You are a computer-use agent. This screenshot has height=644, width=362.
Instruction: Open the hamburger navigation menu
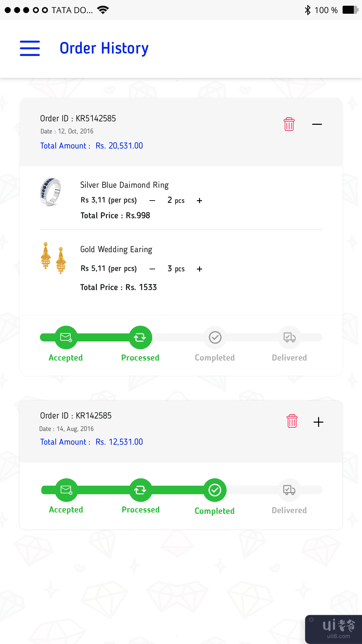30,48
